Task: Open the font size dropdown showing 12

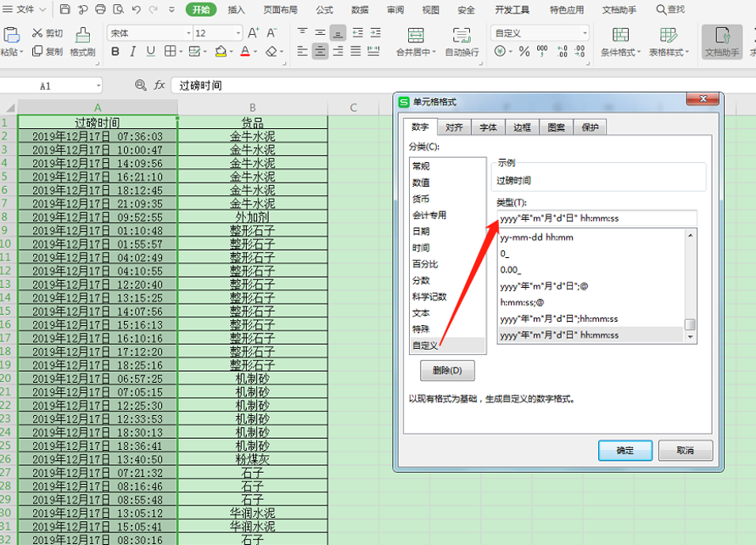Action: (x=238, y=33)
